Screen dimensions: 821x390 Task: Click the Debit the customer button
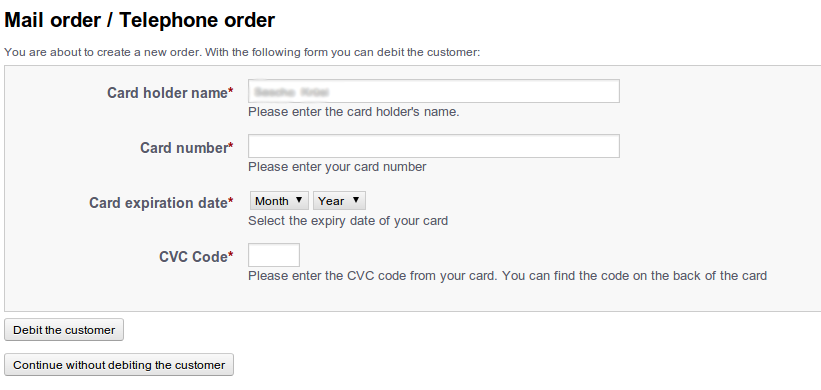pos(64,330)
